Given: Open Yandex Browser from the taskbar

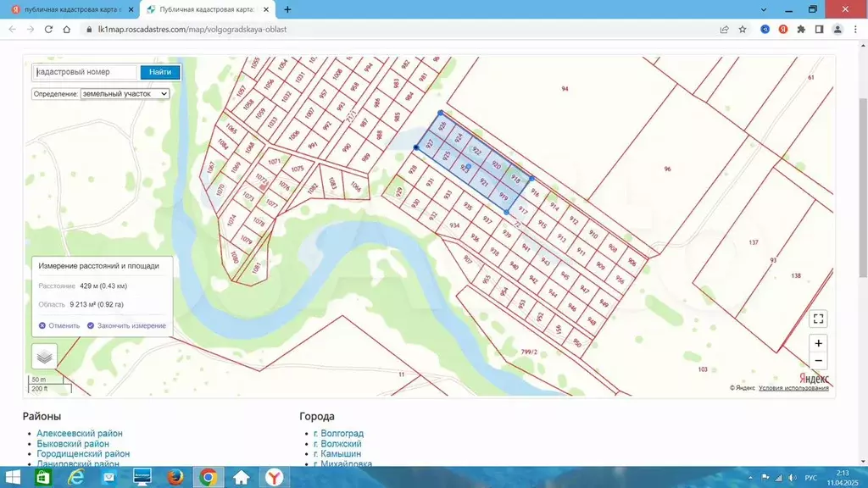Looking at the screenshot, I should [274, 477].
